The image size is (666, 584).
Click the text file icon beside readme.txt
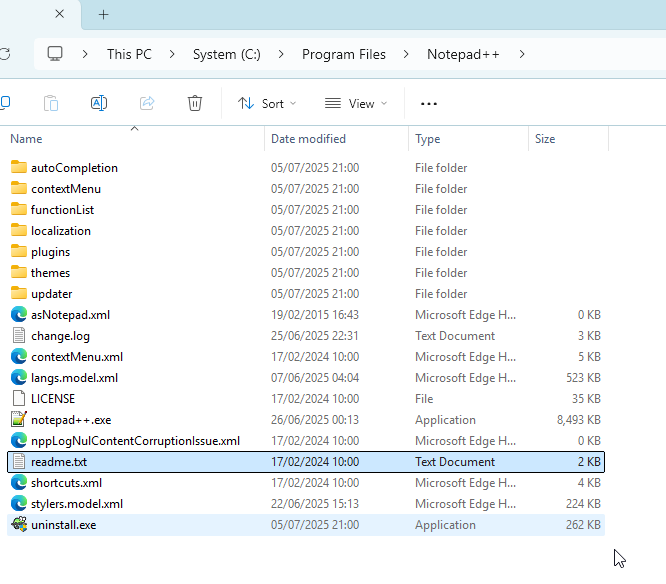(x=19, y=462)
